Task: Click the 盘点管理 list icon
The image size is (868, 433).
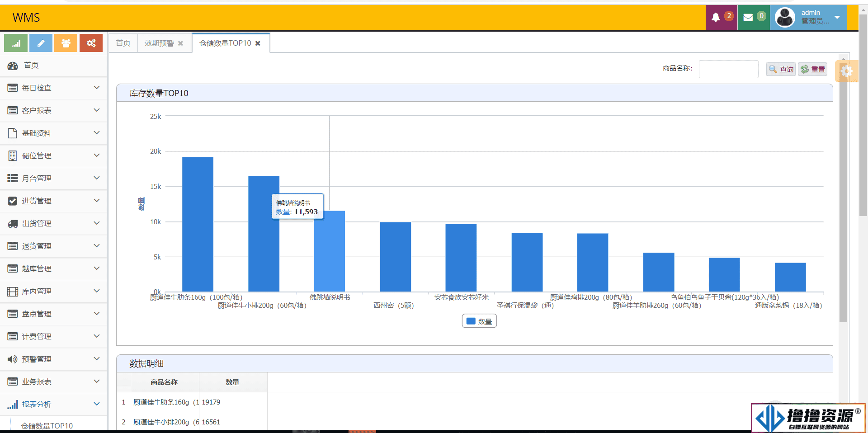Action: click(x=13, y=314)
